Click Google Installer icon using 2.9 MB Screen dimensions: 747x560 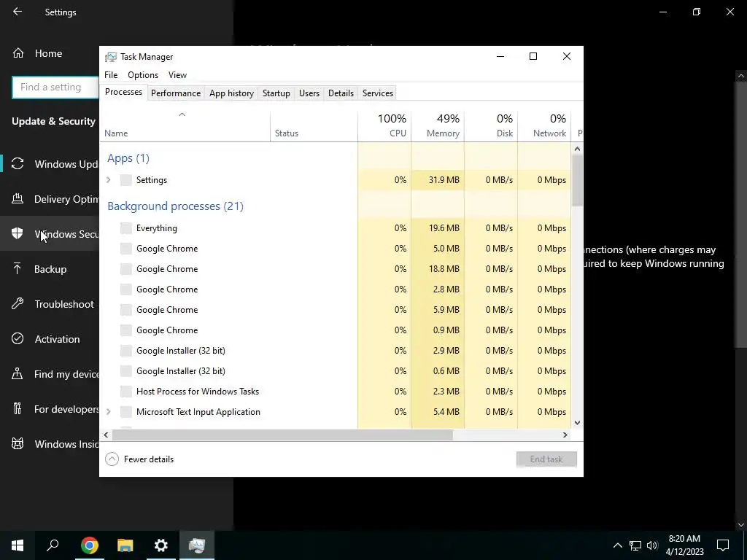(x=125, y=351)
